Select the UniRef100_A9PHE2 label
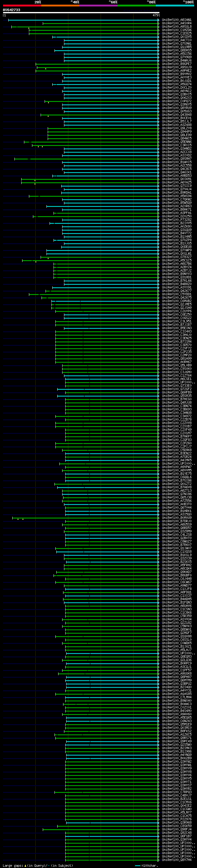This screenshot has width=197, height=868. pyautogui.click(x=176, y=71)
